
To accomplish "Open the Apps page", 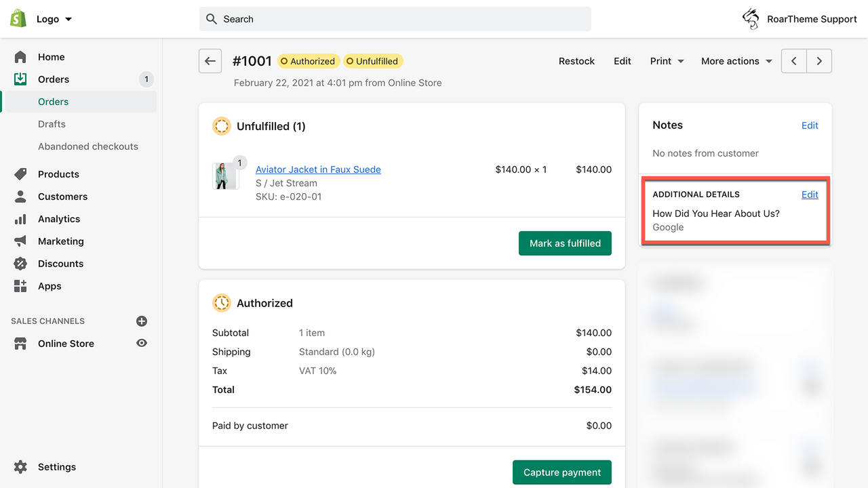I will pos(50,286).
